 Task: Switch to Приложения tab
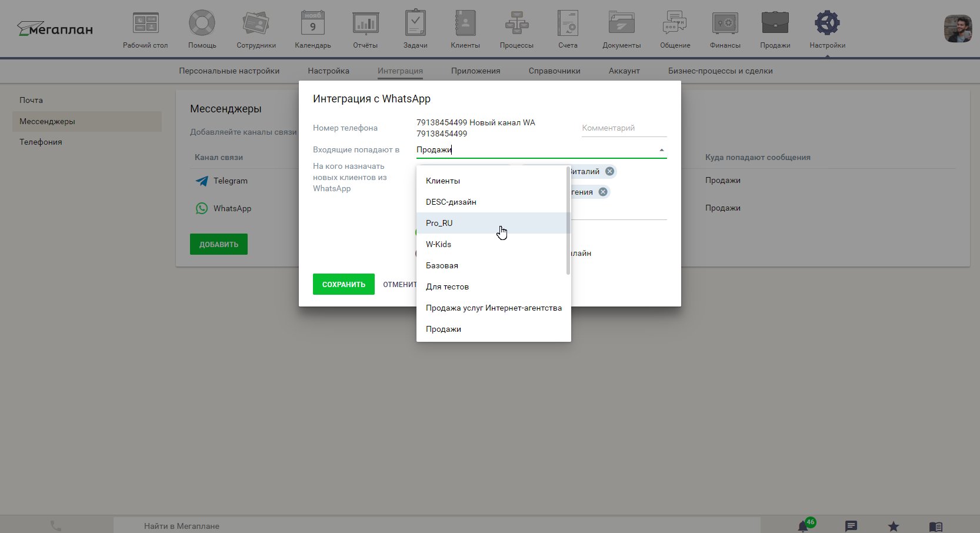tap(475, 71)
